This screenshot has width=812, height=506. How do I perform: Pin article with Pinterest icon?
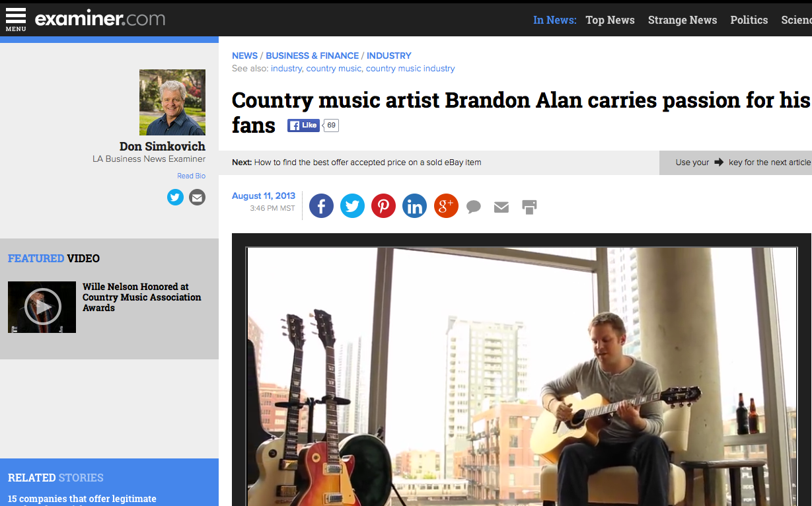pyautogui.click(x=383, y=206)
